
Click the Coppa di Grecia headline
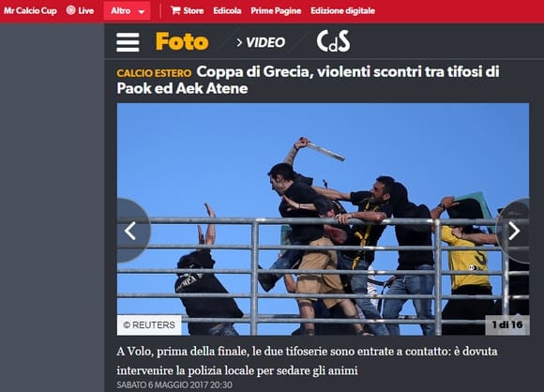pyautogui.click(x=308, y=80)
